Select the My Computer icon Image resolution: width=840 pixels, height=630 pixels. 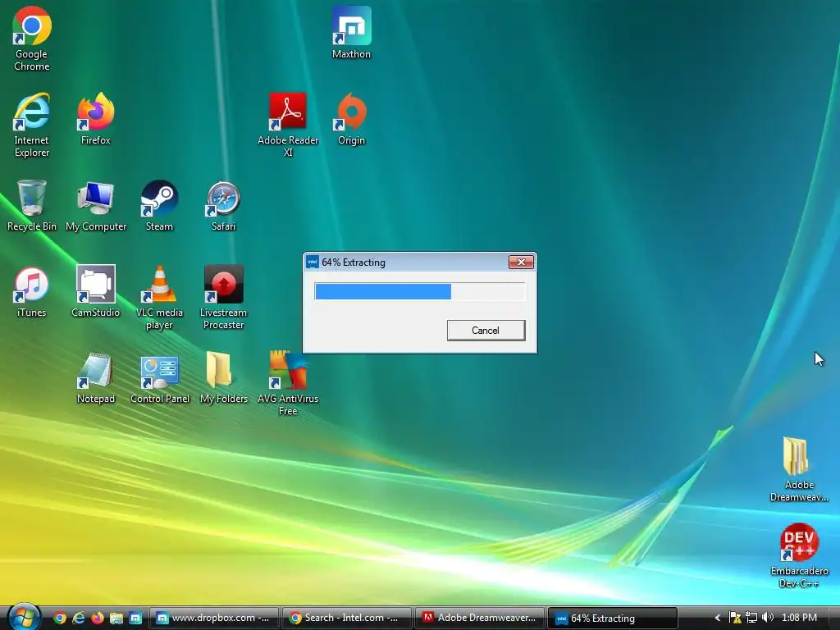[96, 206]
